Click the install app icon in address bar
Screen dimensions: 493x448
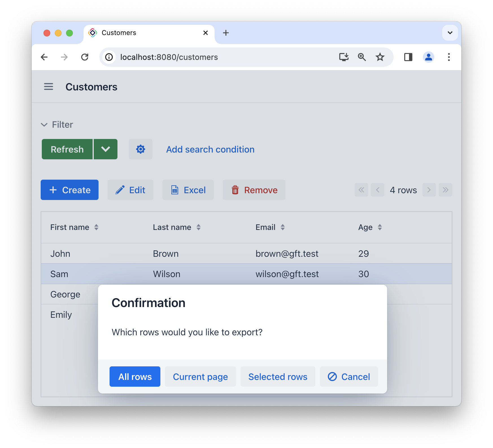[344, 57]
